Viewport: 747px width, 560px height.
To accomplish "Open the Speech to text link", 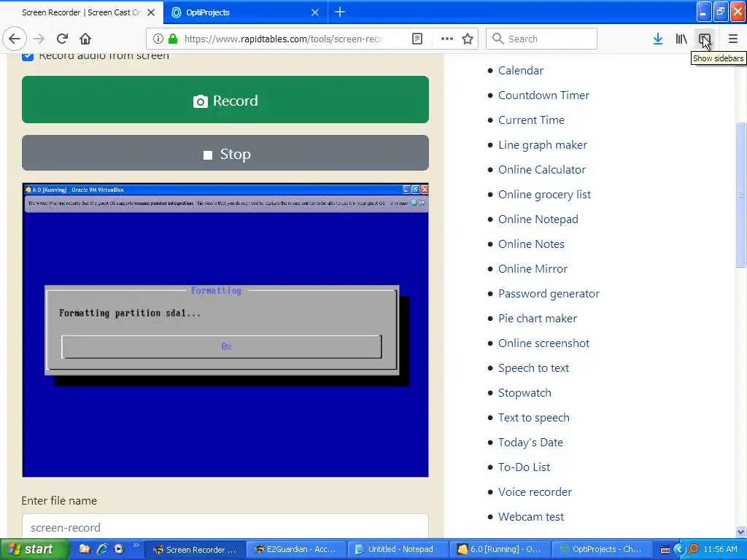I will click(533, 367).
